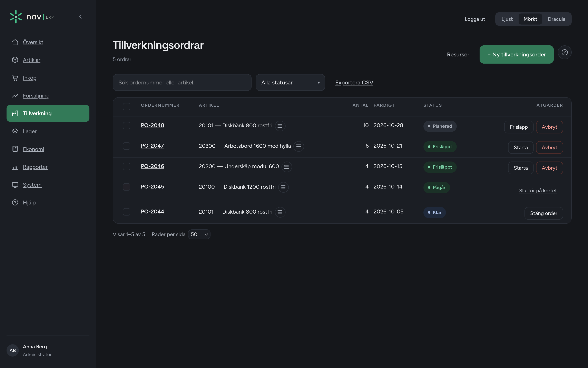Switch to the Dracula theme
The image size is (588, 368).
[x=556, y=19]
